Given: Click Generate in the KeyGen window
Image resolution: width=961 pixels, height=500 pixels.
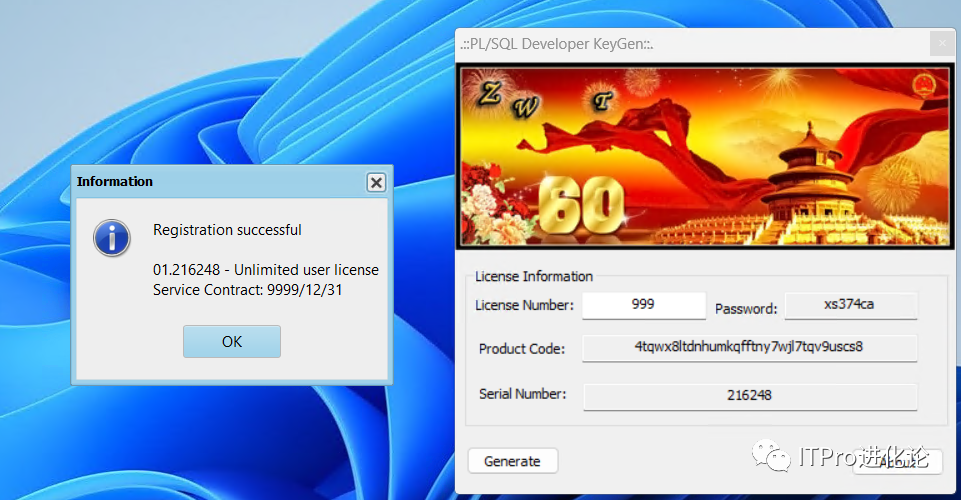Looking at the screenshot, I should pos(513,461).
